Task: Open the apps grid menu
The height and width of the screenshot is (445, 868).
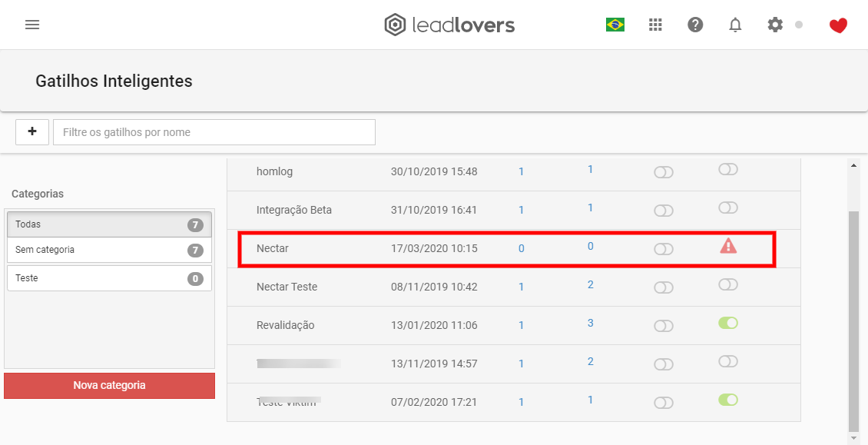Action: pos(655,25)
